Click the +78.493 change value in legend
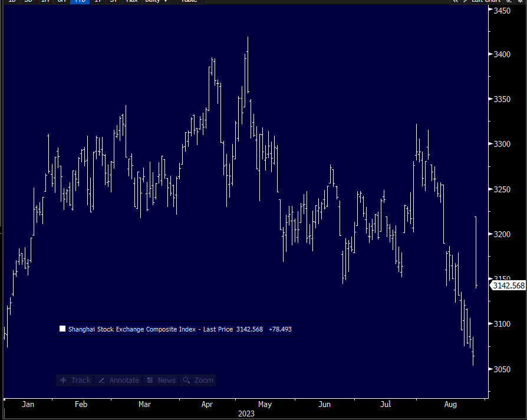The width and height of the screenshot is (527, 420). pyautogui.click(x=281, y=329)
